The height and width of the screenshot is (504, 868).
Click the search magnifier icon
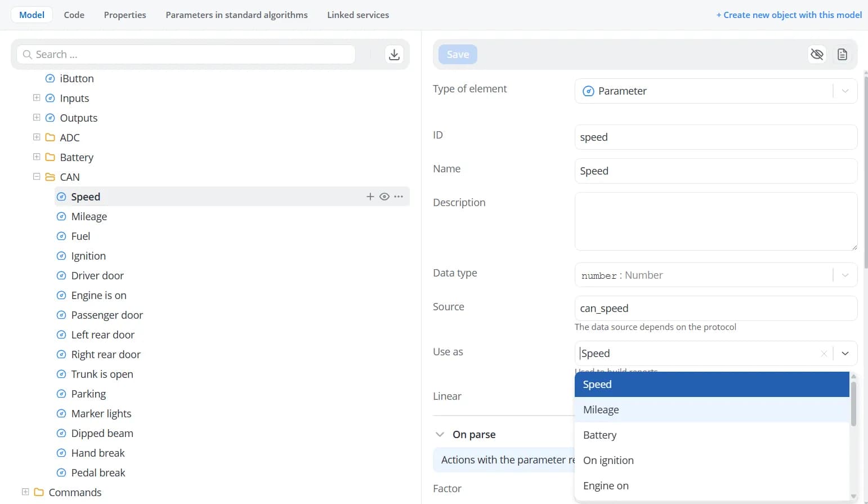[27, 55]
